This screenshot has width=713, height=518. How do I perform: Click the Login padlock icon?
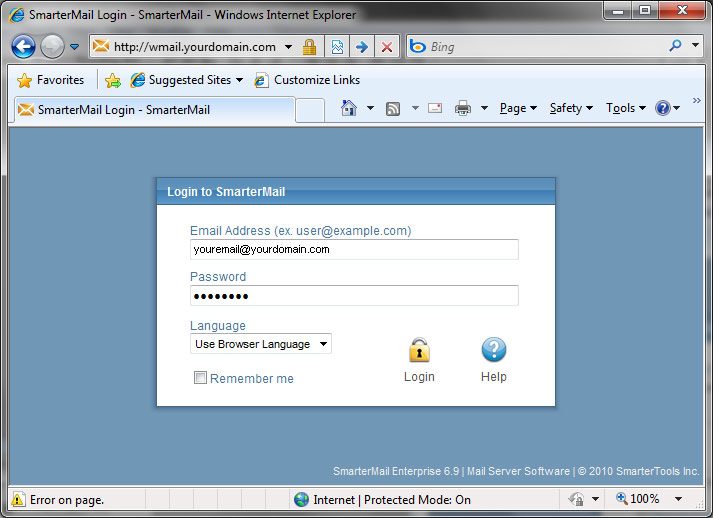point(419,350)
